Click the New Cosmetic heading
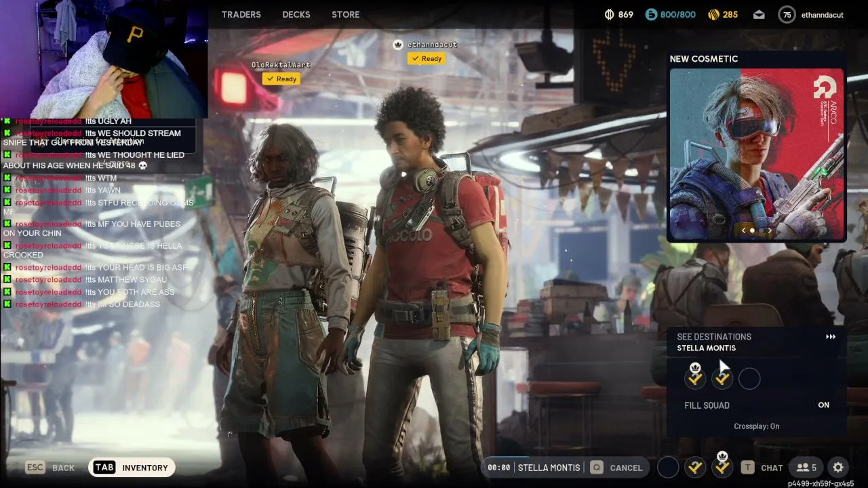Viewport: 868px width, 488px height. click(x=704, y=59)
